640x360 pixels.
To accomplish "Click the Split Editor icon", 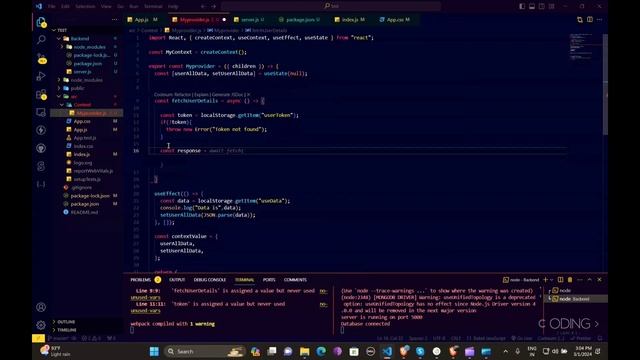I will (590, 20).
